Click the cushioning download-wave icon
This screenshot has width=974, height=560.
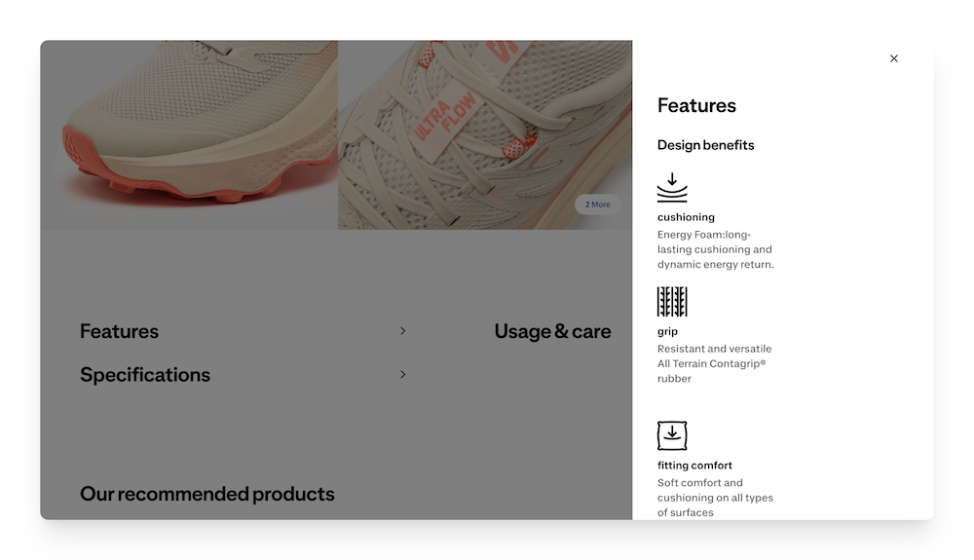click(672, 188)
